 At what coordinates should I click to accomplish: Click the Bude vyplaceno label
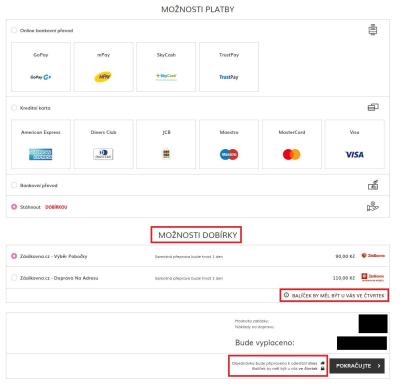click(x=265, y=343)
